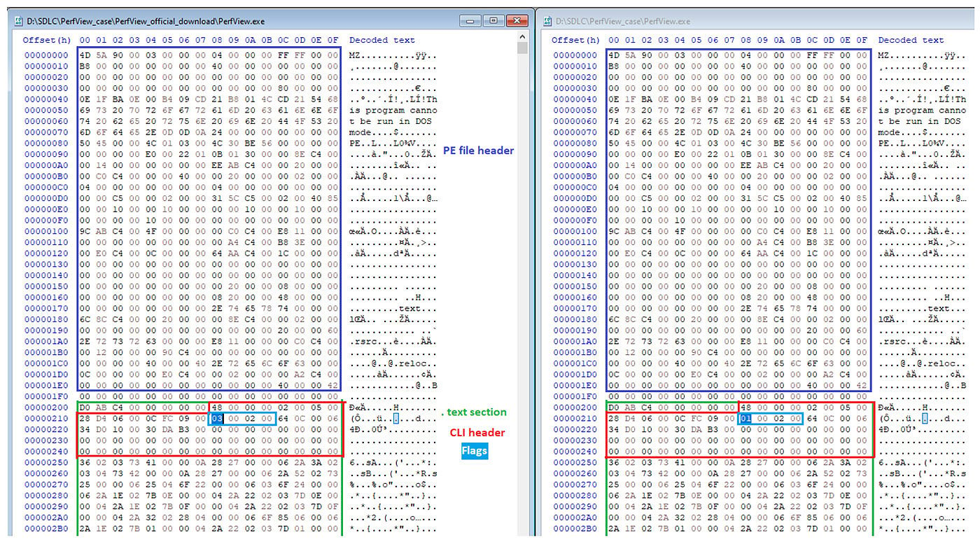Click the Offset(h) header in right window
This screenshot has width=980, height=542.
click(x=576, y=40)
